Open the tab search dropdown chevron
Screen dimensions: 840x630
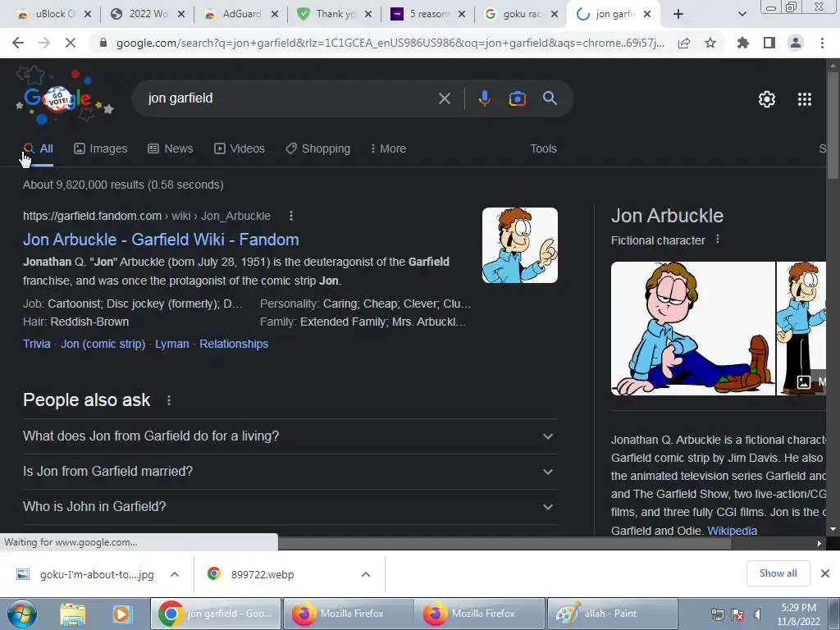(742, 15)
